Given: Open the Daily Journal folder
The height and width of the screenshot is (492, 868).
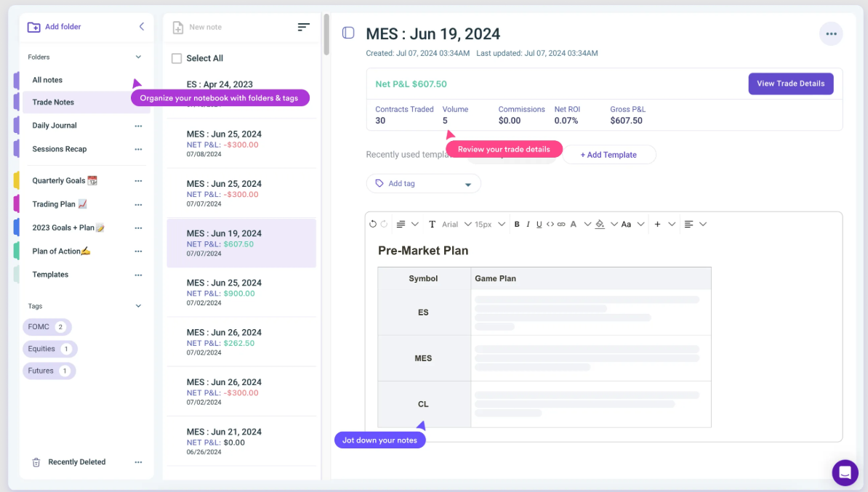Looking at the screenshot, I should pyautogui.click(x=55, y=126).
